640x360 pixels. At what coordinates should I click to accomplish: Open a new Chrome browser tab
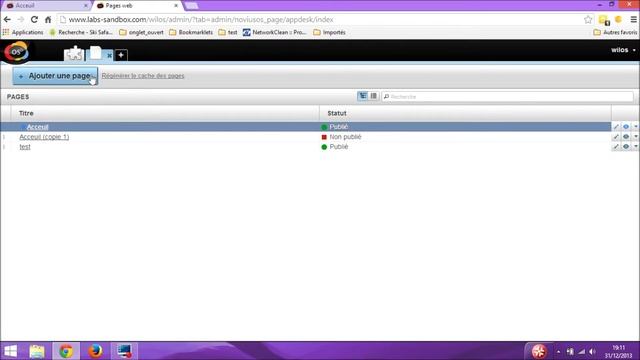point(191,6)
